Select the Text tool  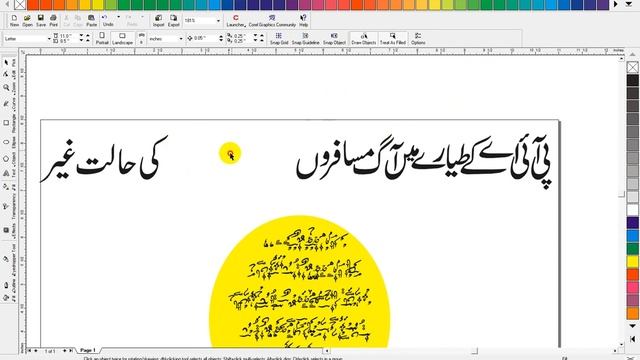(6, 173)
